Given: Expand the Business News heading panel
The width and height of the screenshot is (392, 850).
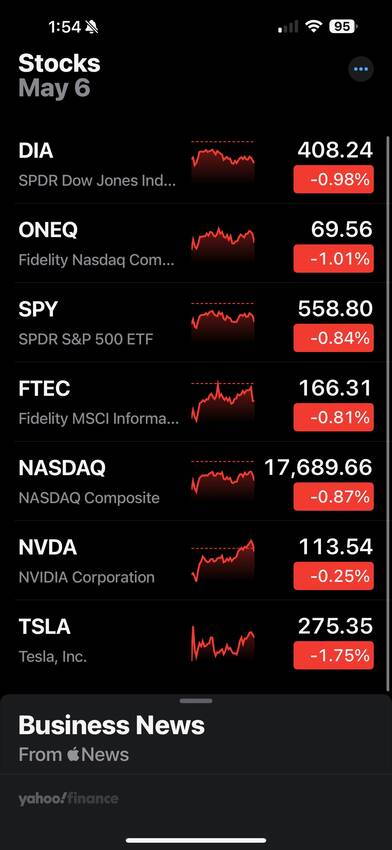Looking at the screenshot, I should pyautogui.click(x=112, y=725).
